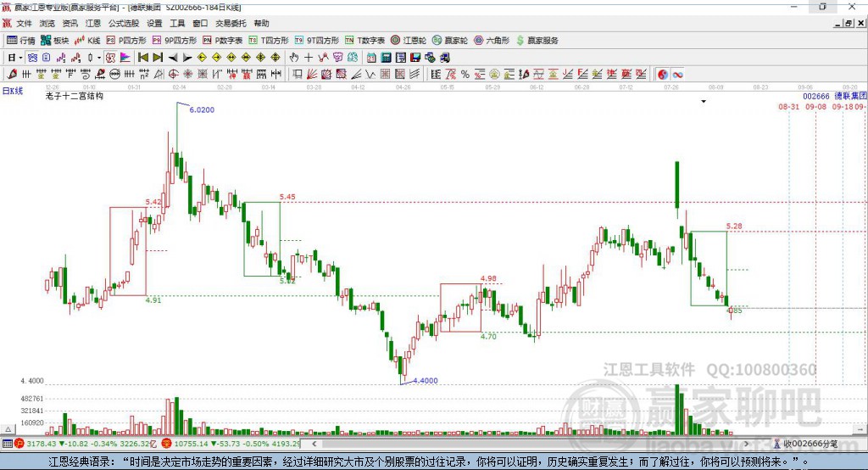Open the calculator icon

pos(387,58)
